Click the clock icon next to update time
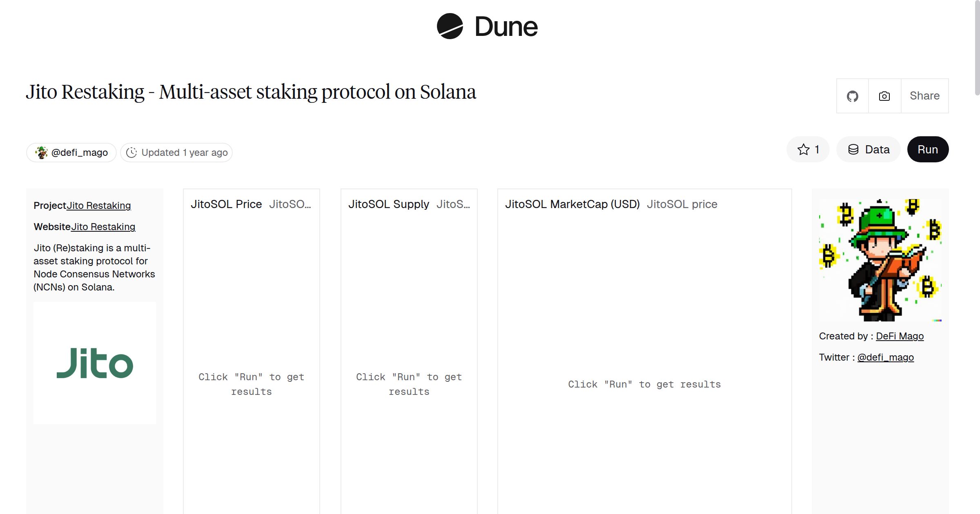Viewport: 980px width, 514px height. (x=131, y=152)
